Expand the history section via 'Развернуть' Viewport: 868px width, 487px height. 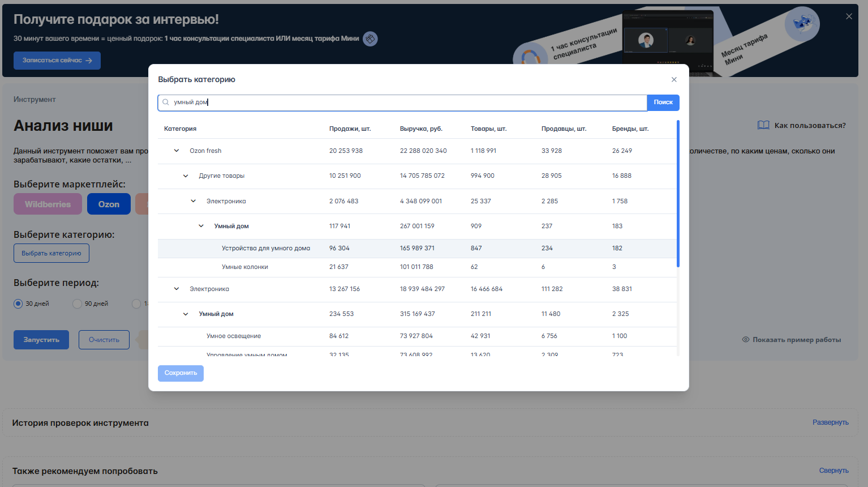point(830,422)
